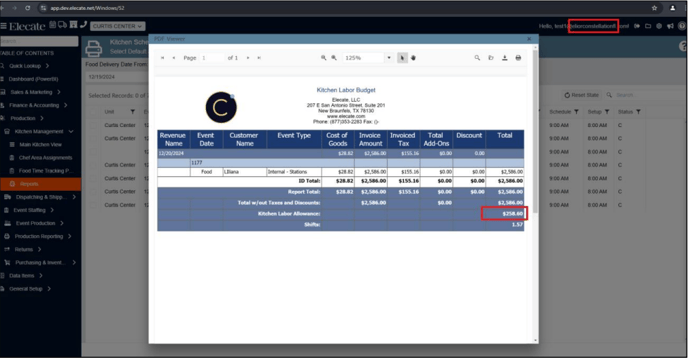
Task: Open the settings gear icon in header
Action: [x=659, y=26]
